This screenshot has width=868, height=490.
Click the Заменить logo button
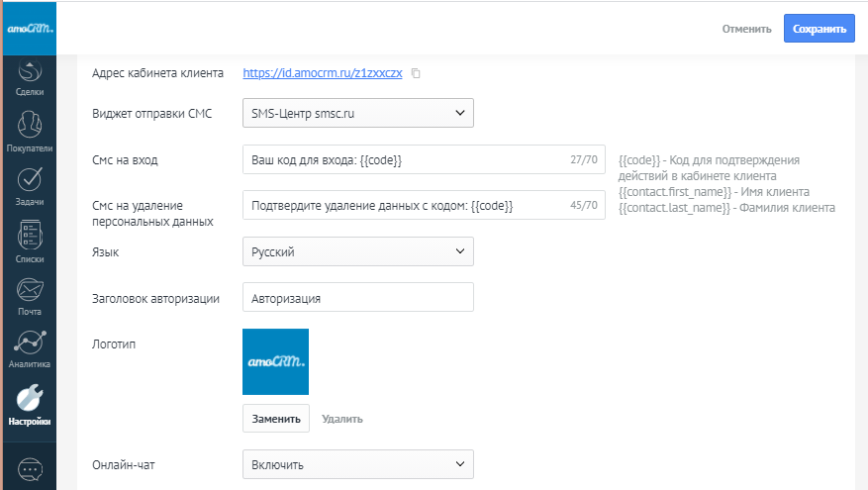coord(276,419)
